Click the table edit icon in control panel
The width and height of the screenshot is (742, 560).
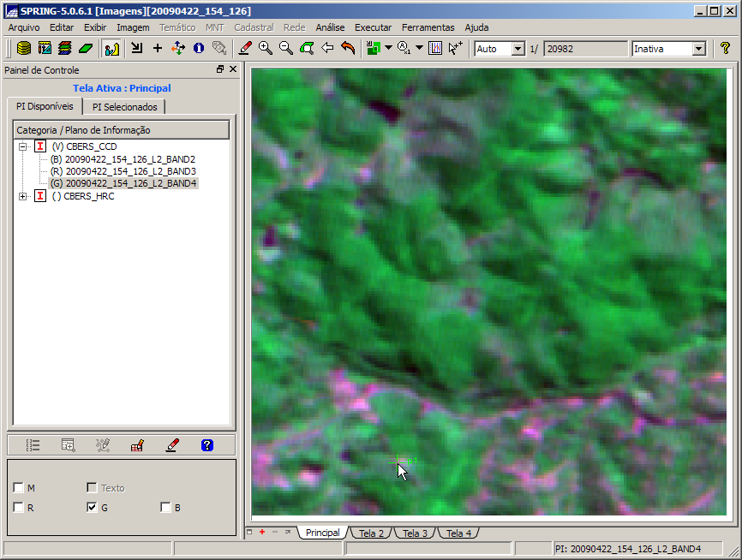click(x=137, y=445)
